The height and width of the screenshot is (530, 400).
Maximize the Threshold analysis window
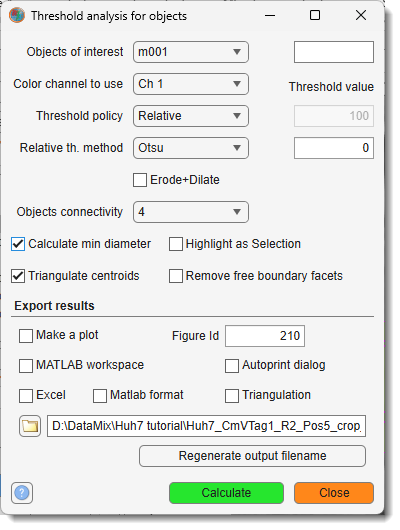(315, 16)
